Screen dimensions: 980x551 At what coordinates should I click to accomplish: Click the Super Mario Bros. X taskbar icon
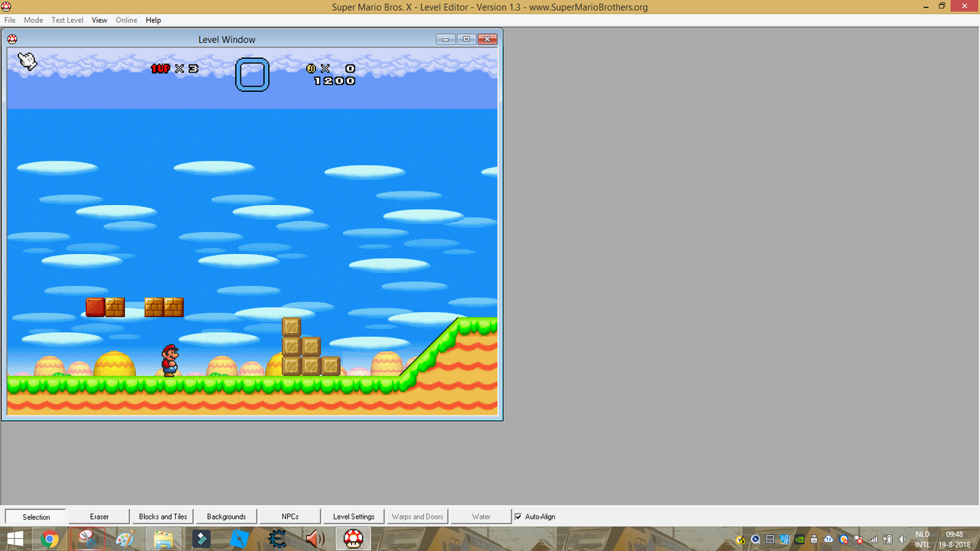point(353,540)
